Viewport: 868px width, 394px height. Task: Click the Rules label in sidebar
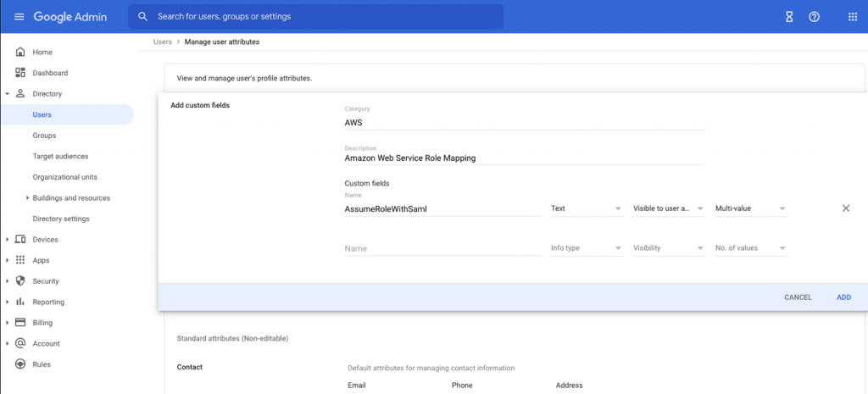click(42, 364)
